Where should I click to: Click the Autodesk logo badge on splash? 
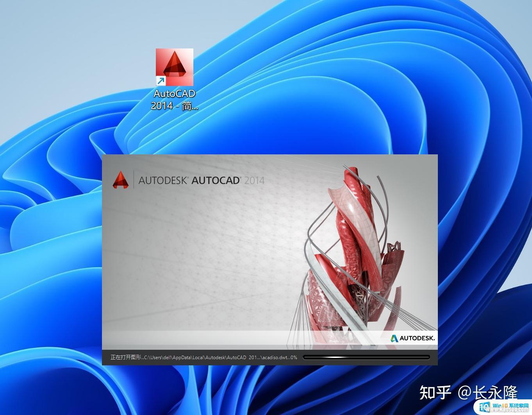coord(413,338)
